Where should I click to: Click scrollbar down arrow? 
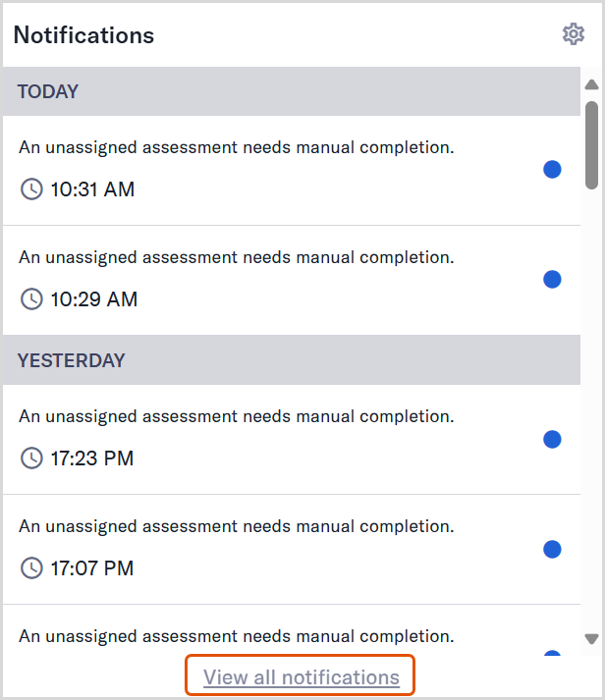click(x=591, y=639)
